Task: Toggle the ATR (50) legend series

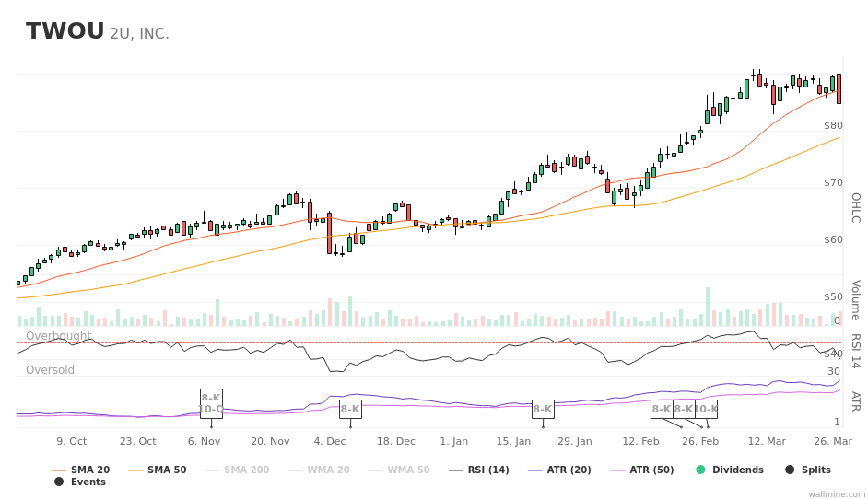Action: [642, 470]
